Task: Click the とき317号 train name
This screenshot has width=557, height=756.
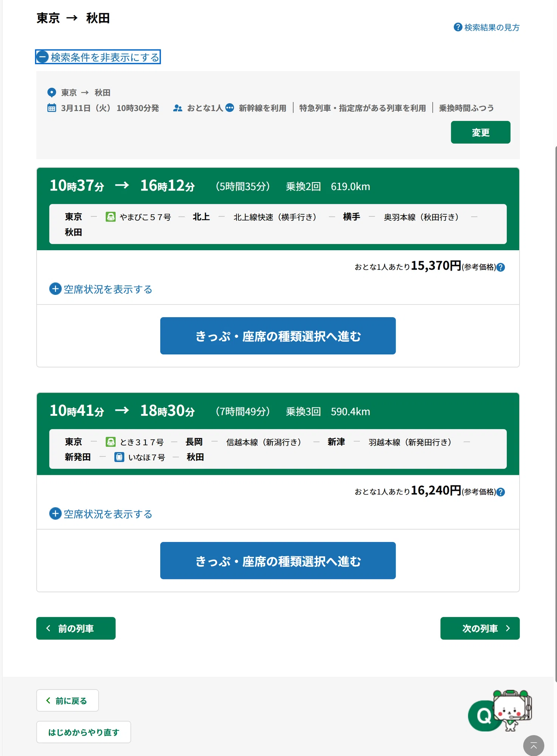Action: (x=142, y=442)
